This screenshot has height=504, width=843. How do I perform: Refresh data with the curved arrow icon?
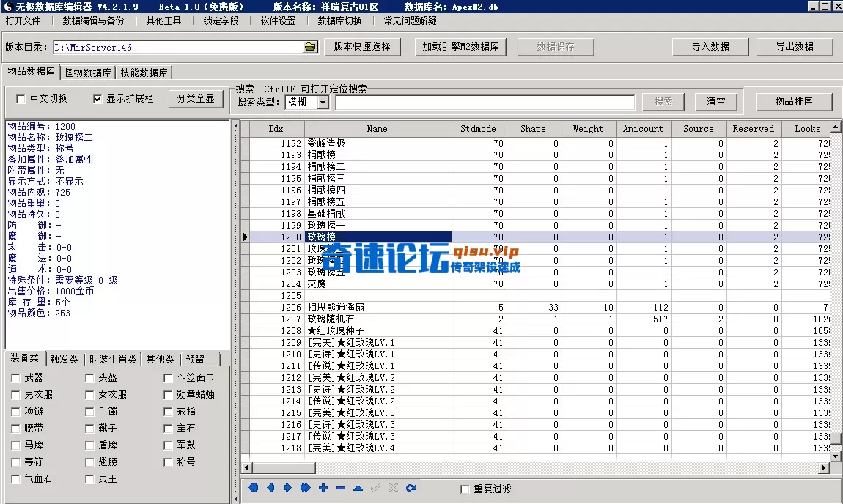point(411,488)
